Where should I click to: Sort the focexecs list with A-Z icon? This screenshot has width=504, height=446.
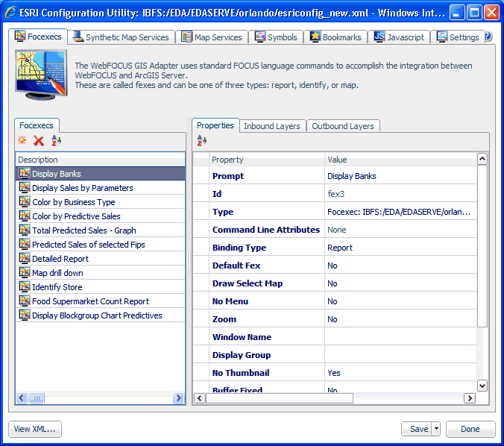pyautogui.click(x=56, y=140)
